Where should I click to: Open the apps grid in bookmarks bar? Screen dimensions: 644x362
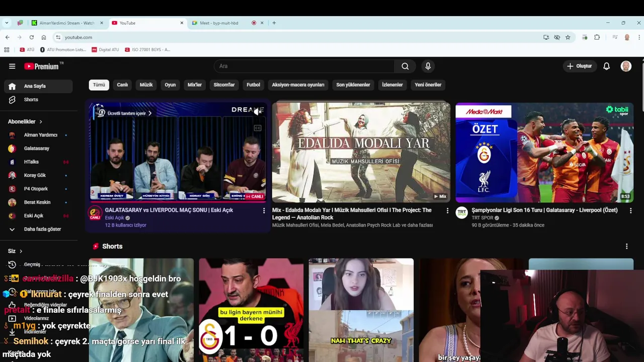(x=7, y=50)
